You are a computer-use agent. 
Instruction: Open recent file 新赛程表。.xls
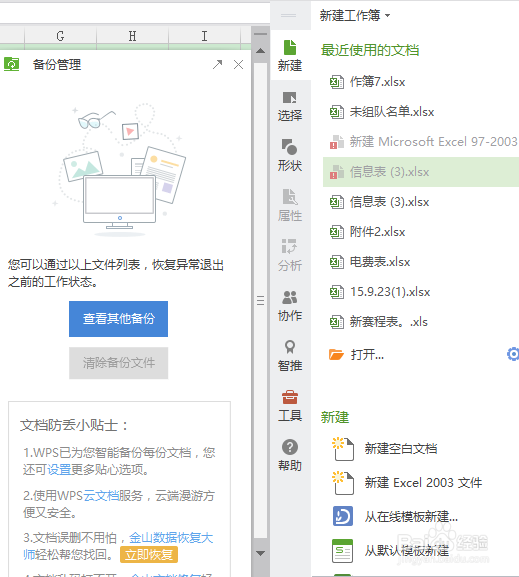coord(389,322)
